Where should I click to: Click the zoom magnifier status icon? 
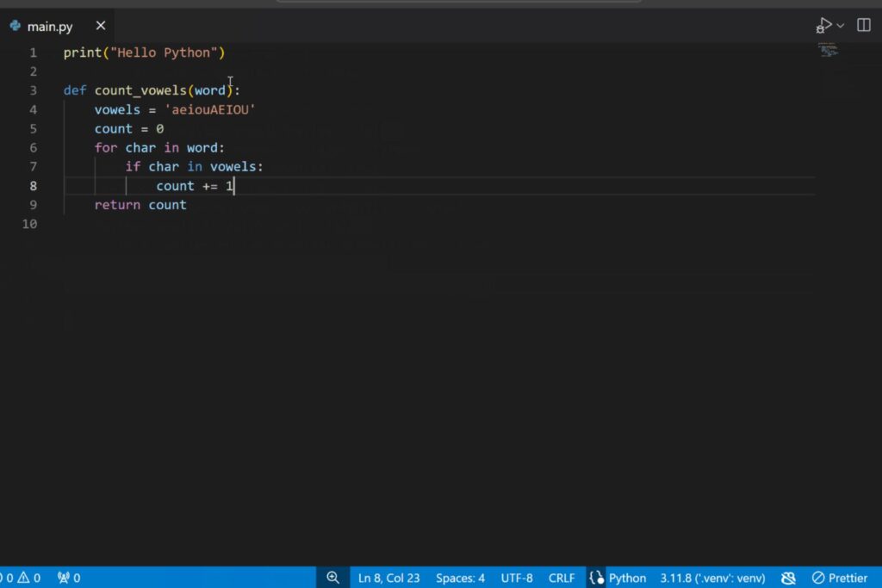tap(332, 578)
